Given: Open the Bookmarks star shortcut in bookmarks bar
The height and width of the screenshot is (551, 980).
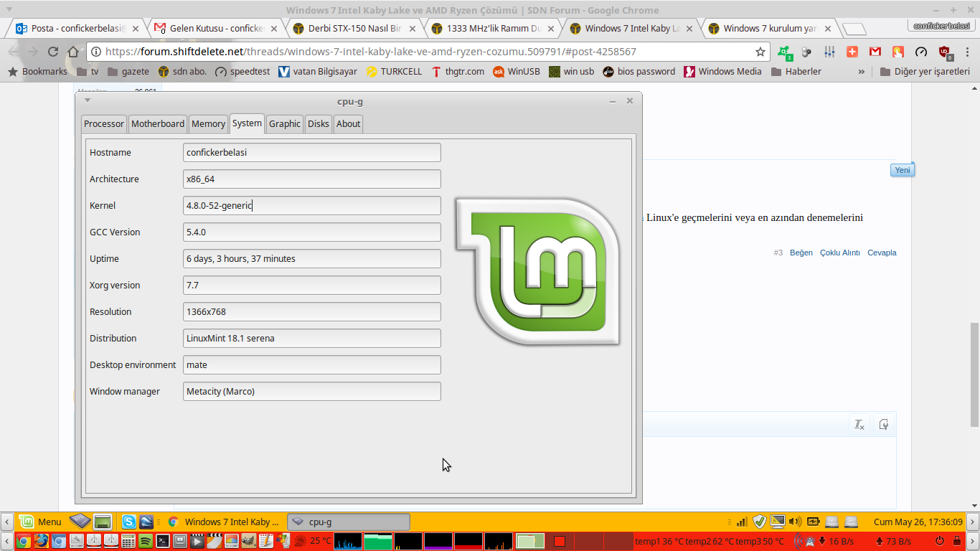Looking at the screenshot, I should tap(37, 71).
